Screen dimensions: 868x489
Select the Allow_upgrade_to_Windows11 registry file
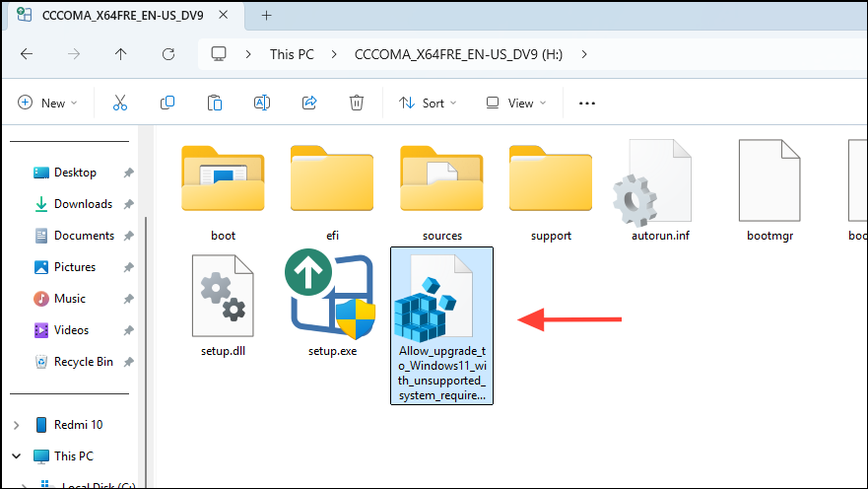pyautogui.click(x=441, y=325)
